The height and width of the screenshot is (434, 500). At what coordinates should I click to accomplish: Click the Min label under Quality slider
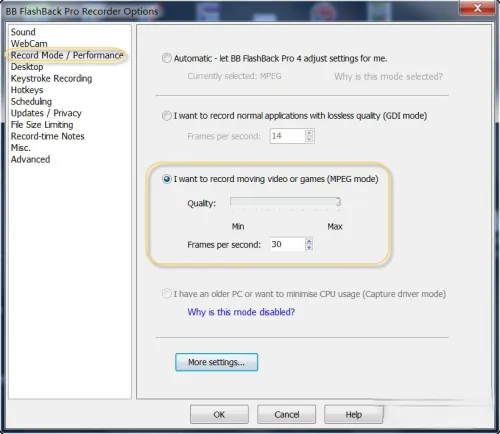click(238, 227)
